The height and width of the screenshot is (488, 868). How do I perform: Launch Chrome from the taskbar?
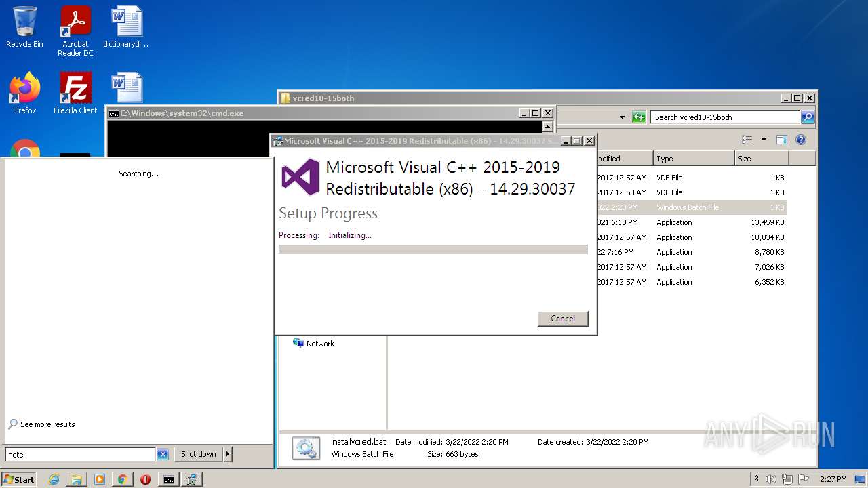point(122,479)
